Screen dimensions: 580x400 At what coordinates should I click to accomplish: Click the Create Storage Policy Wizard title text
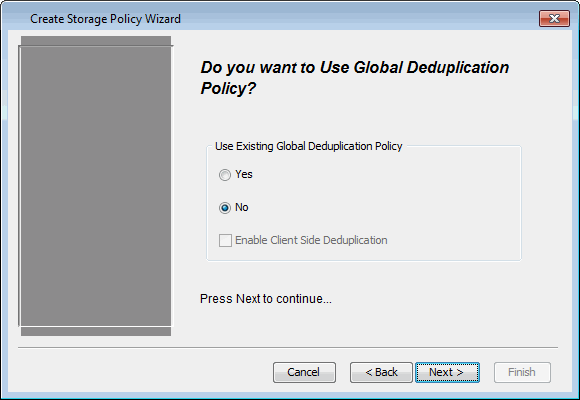105,19
